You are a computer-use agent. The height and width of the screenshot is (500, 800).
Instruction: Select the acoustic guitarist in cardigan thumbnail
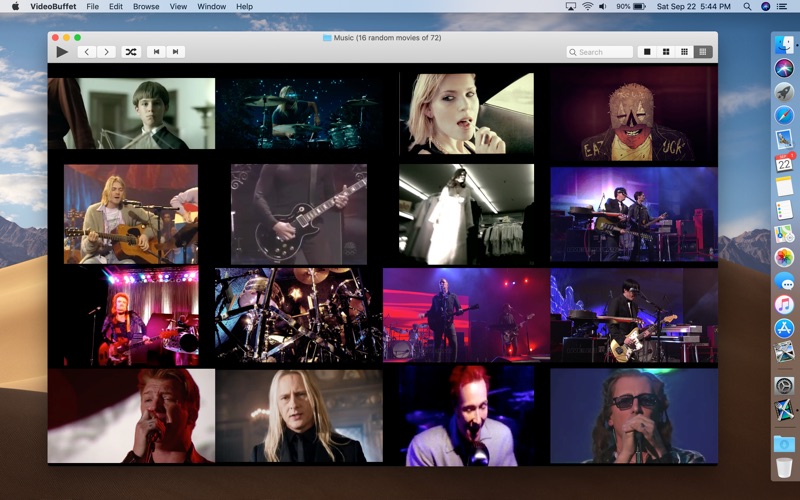coord(131,214)
